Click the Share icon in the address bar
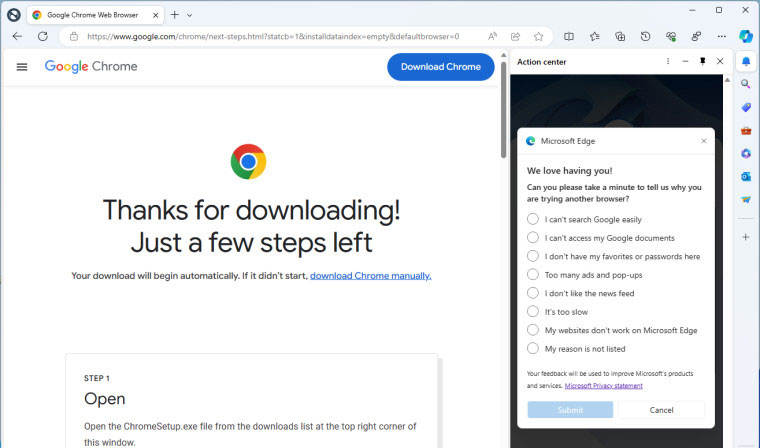The image size is (760, 448). (x=516, y=36)
